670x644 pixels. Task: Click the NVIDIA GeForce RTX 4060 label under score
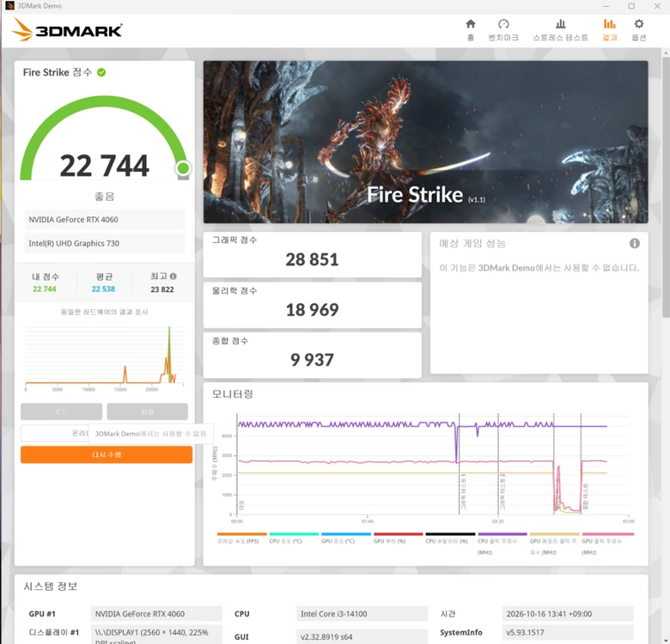[x=104, y=220]
